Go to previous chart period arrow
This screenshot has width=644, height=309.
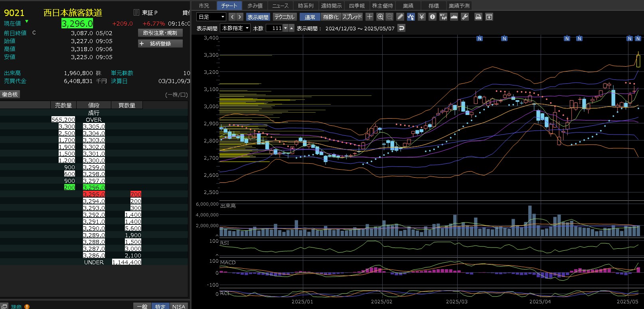[233, 17]
